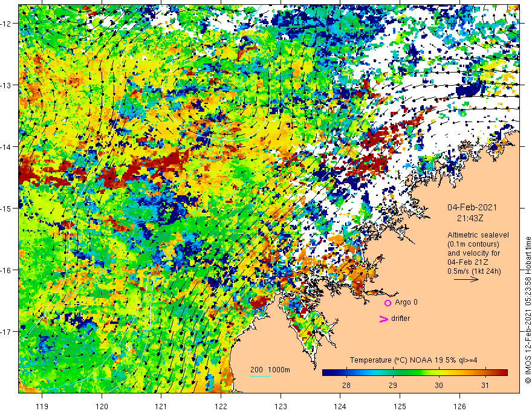Click the magenta Argo circle legend marker

388,303
